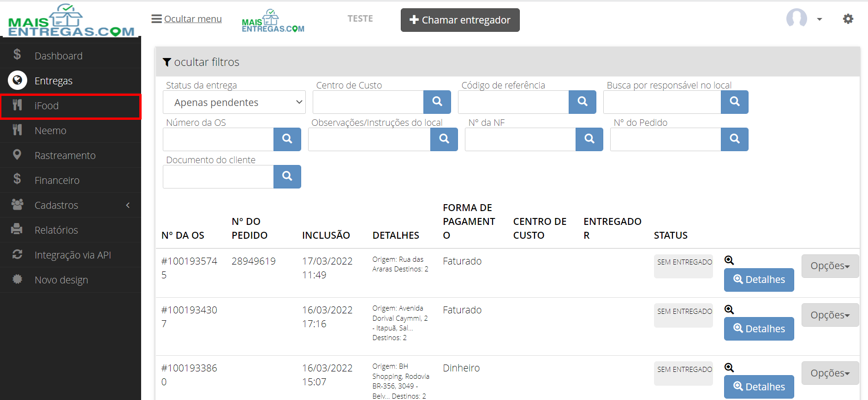
Task: Open Detalhes for order #1001934307
Action: (759, 329)
